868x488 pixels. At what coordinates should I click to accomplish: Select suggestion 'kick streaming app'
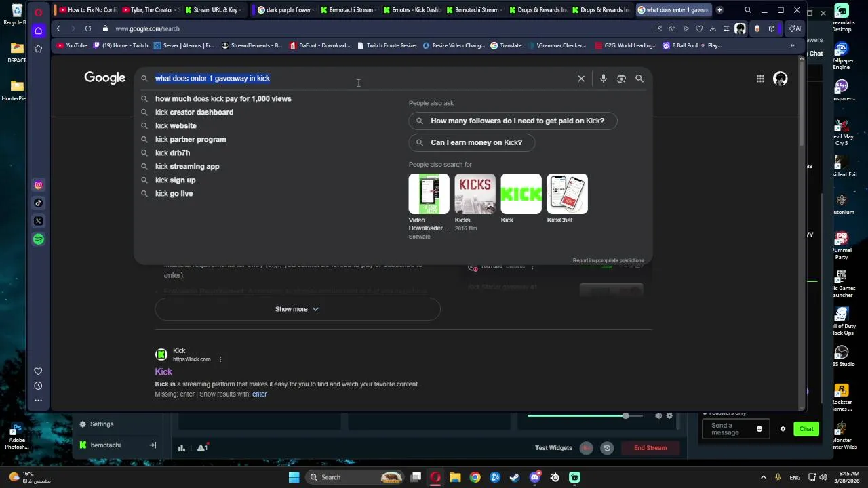(x=187, y=167)
